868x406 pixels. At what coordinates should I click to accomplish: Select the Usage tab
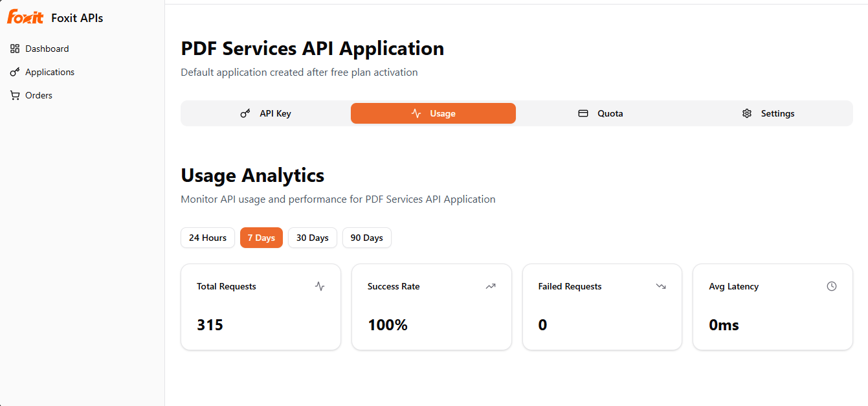tap(433, 113)
